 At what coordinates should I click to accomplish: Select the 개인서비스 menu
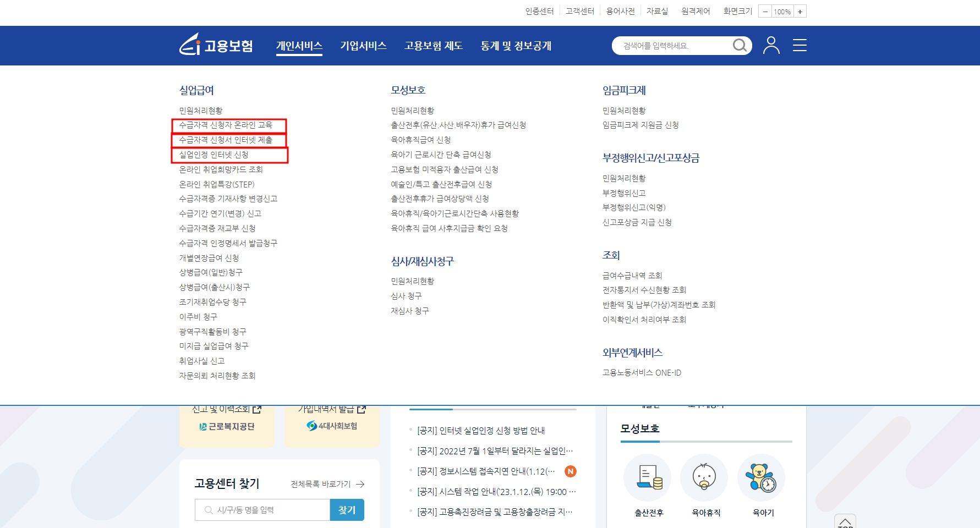(299, 46)
